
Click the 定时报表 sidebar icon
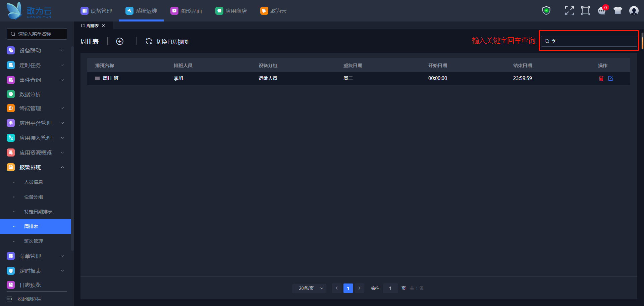coord(11,271)
